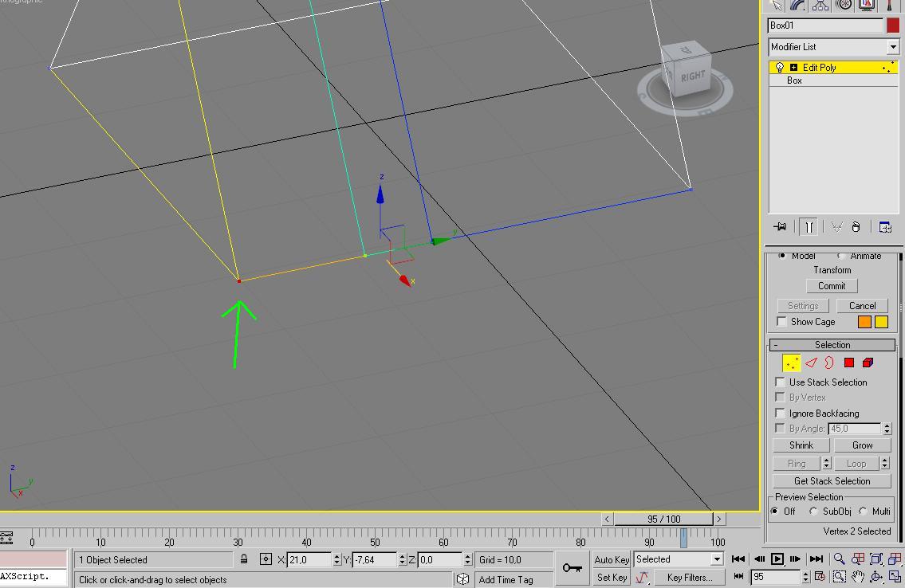Click the Commit button
905x588 pixels.
832,286
